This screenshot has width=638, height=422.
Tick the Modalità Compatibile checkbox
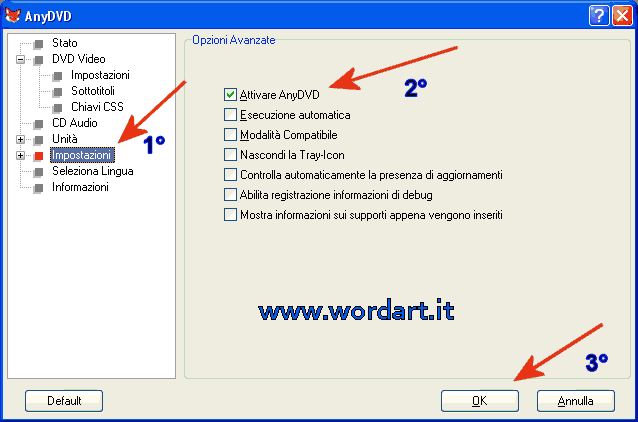click(x=230, y=134)
